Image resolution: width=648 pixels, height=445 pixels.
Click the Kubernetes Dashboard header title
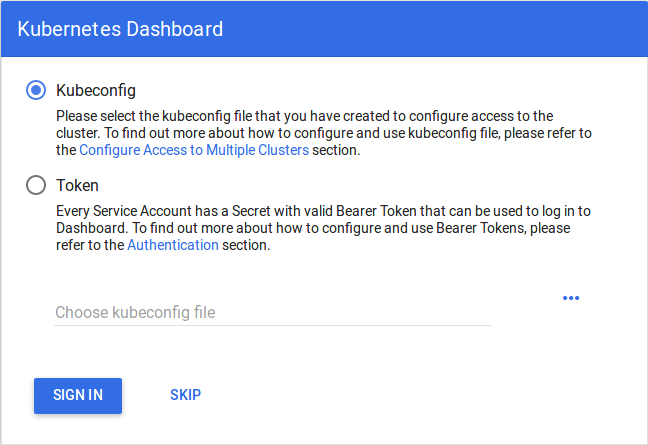(120, 29)
